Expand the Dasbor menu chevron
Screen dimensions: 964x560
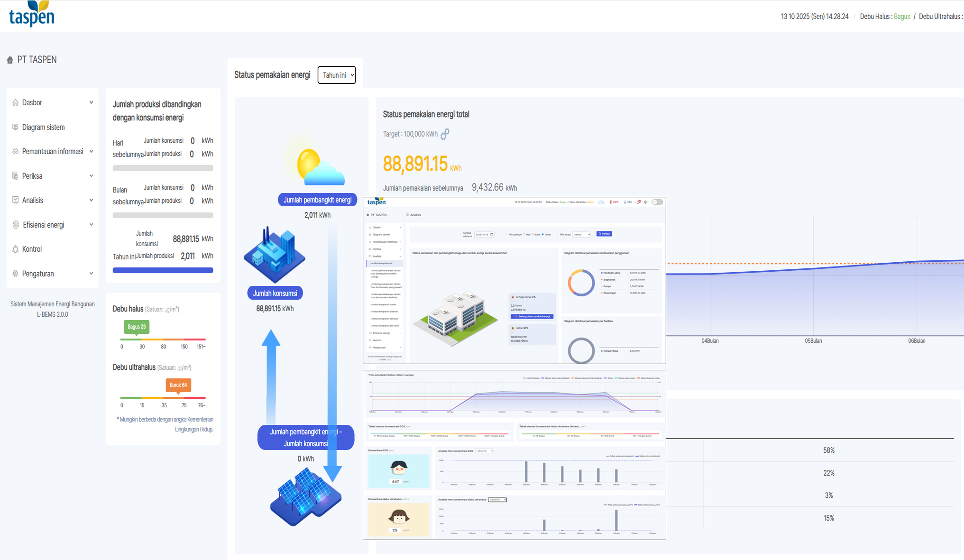91,102
